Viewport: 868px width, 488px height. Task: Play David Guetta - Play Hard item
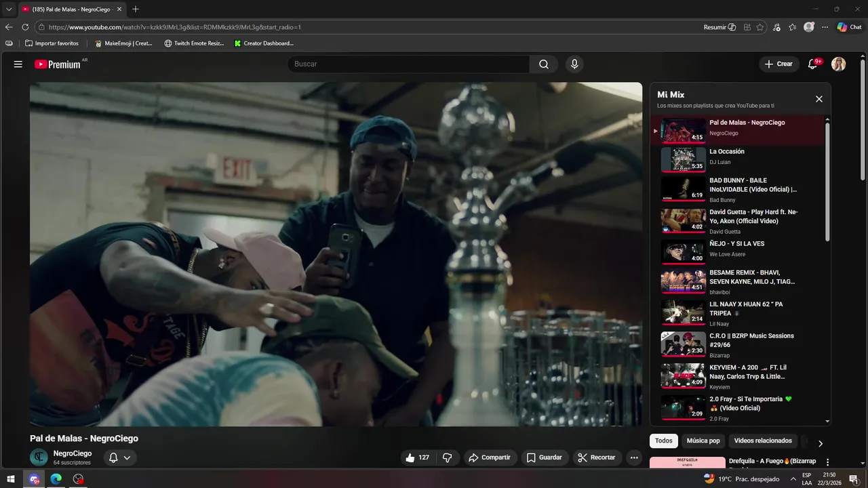[738, 221]
